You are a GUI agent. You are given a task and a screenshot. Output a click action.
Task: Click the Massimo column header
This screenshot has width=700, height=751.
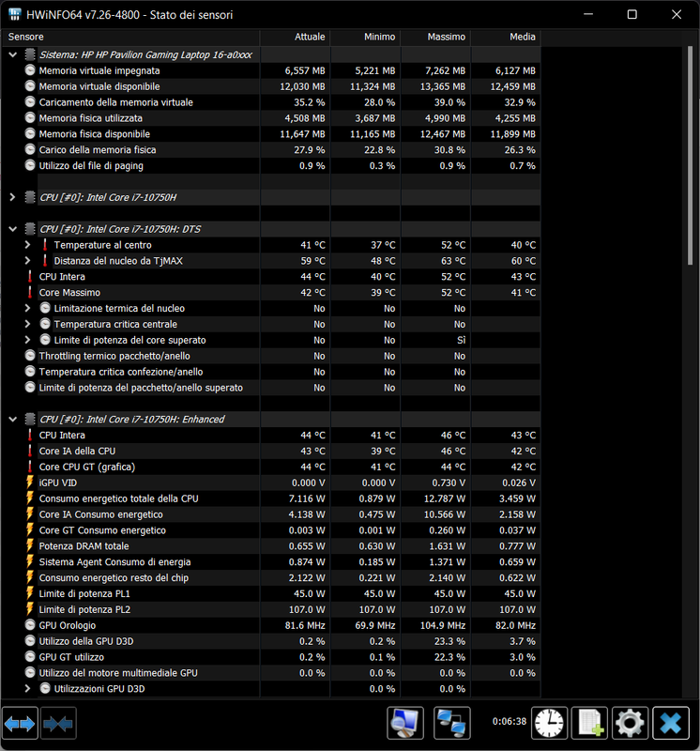click(x=435, y=37)
